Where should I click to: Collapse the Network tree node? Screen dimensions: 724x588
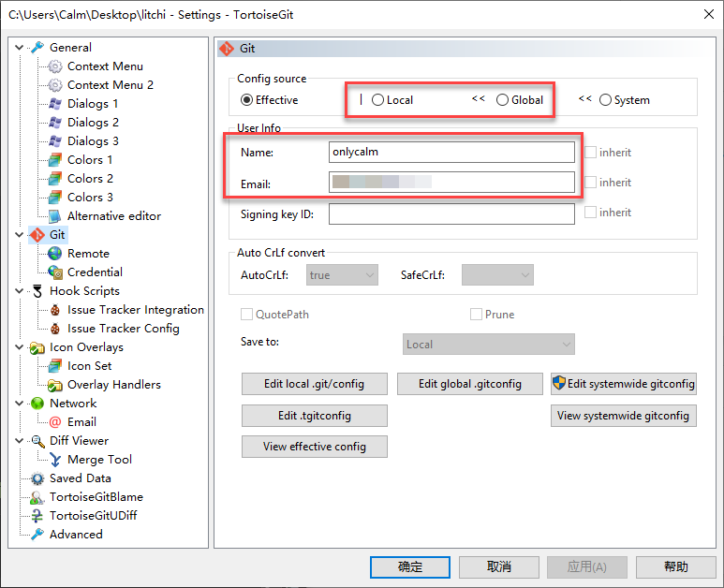click(x=20, y=404)
